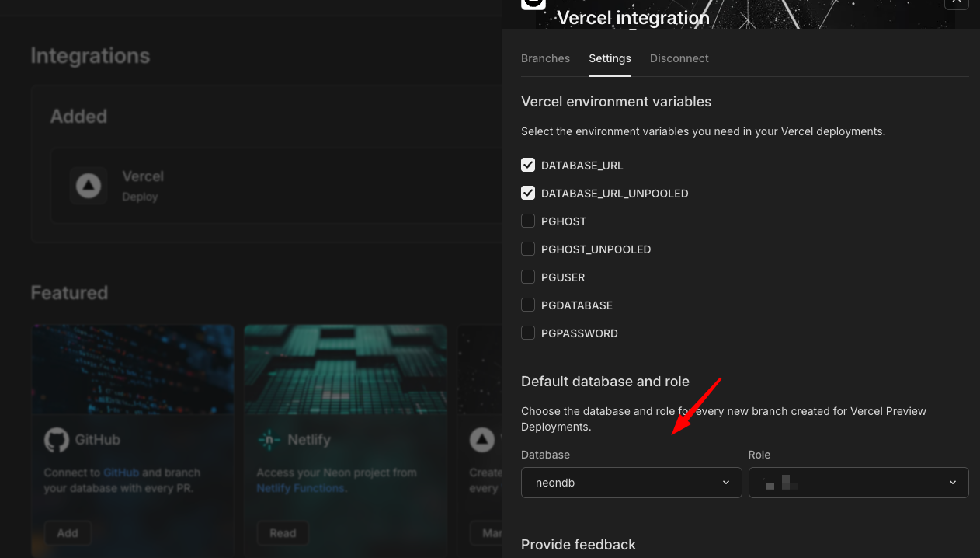The image size is (980, 558).
Task: Enable the PGHOST environment variable
Action: pyautogui.click(x=528, y=221)
